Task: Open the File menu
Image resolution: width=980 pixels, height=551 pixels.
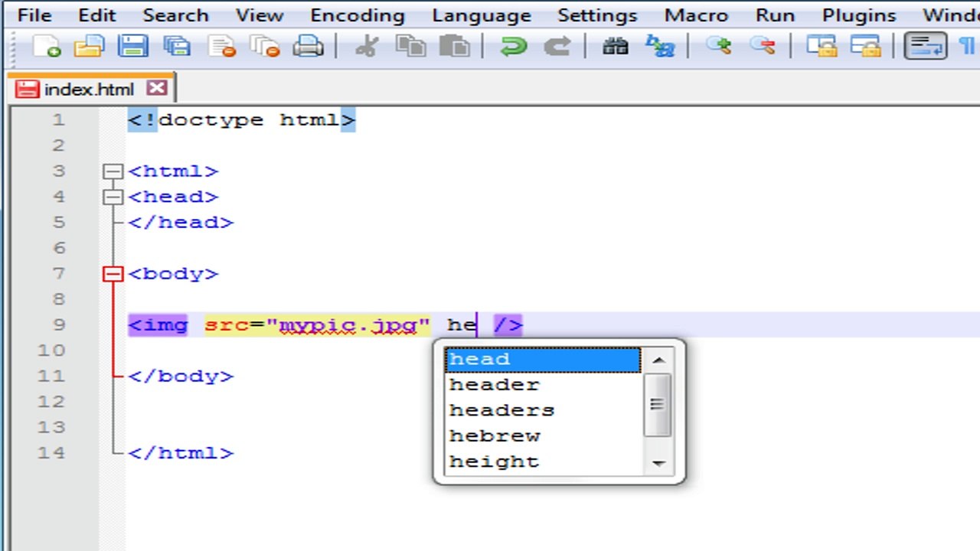Action: point(34,15)
